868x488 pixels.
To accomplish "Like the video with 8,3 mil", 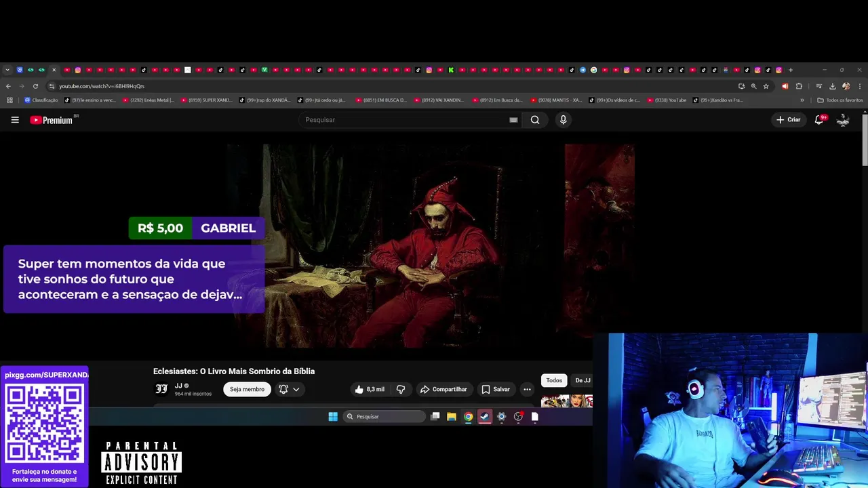I will [x=370, y=389].
